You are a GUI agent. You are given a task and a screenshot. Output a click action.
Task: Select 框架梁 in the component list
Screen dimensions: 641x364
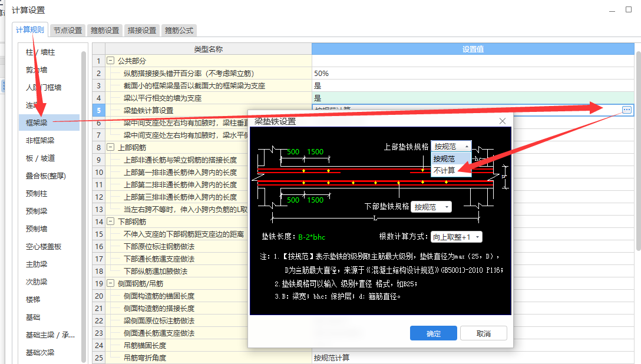click(49, 123)
